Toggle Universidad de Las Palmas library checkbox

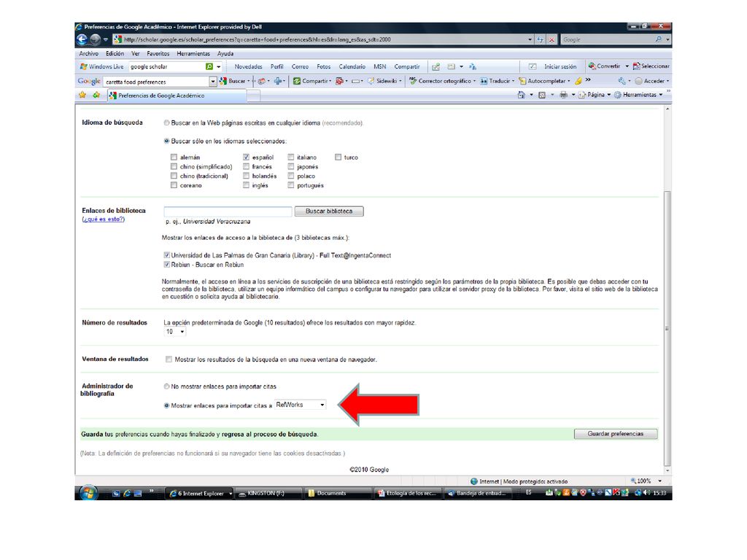point(167,255)
